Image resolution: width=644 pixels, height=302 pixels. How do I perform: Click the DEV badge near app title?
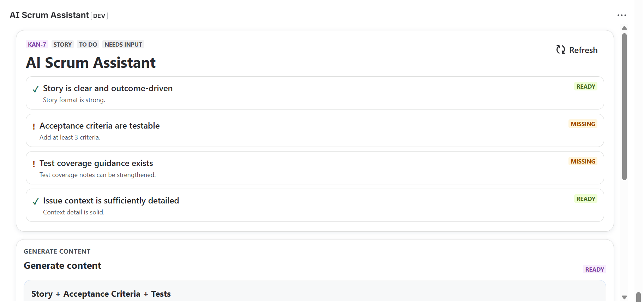(99, 16)
